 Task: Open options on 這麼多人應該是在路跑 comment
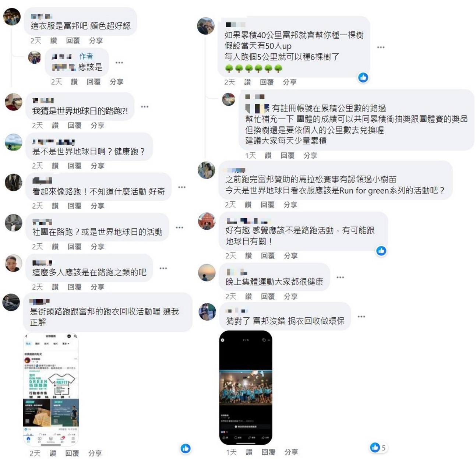click(x=163, y=268)
